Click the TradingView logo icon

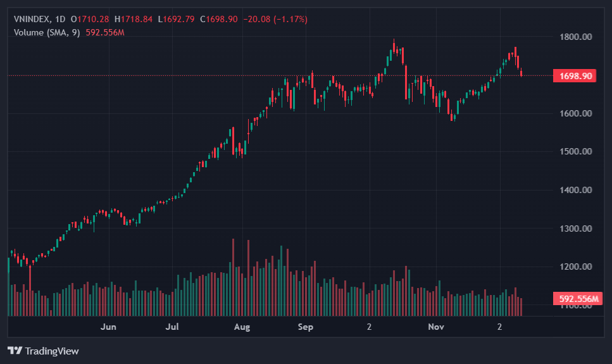tap(15, 351)
